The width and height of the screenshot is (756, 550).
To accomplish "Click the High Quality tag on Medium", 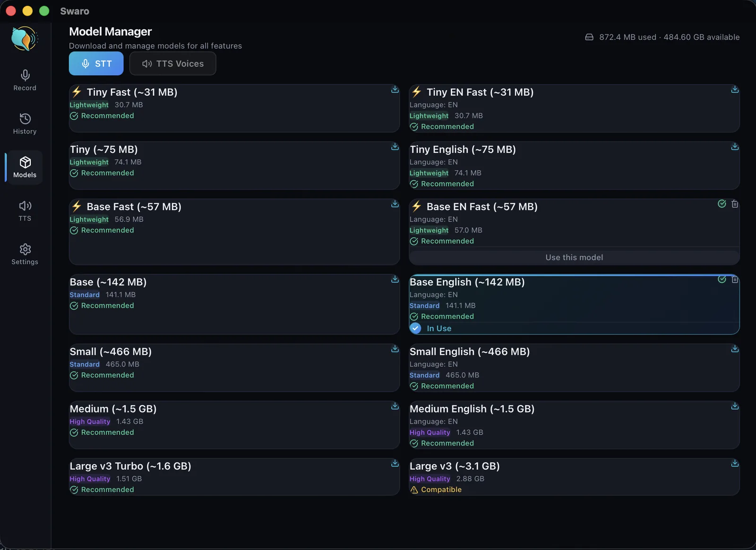I will click(x=90, y=421).
